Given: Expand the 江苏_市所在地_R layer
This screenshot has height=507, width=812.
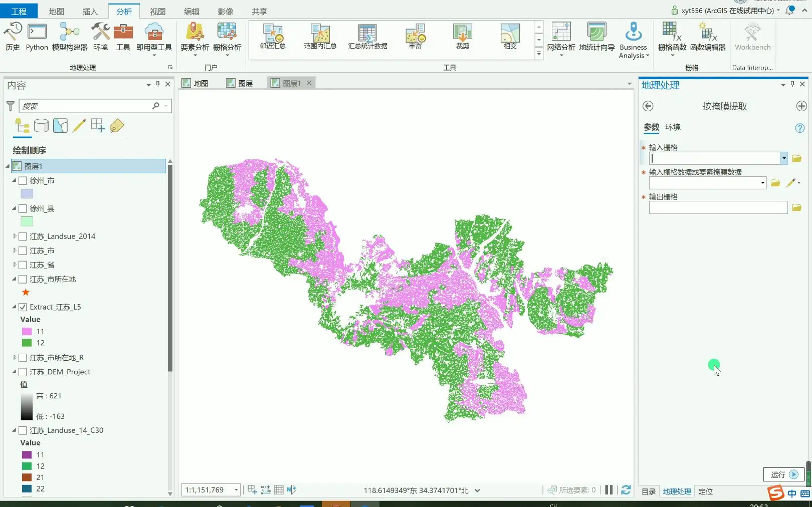Looking at the screenshot, I should point(15,358).
